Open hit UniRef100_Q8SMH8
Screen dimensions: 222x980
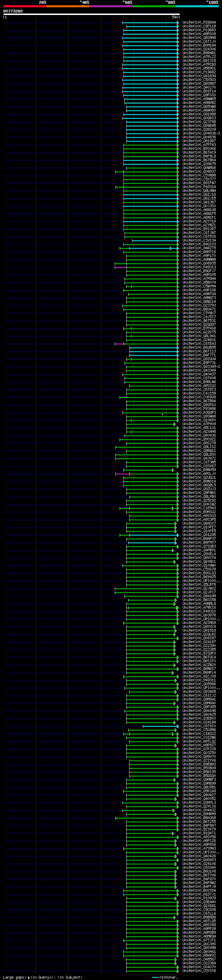(199, 38)
